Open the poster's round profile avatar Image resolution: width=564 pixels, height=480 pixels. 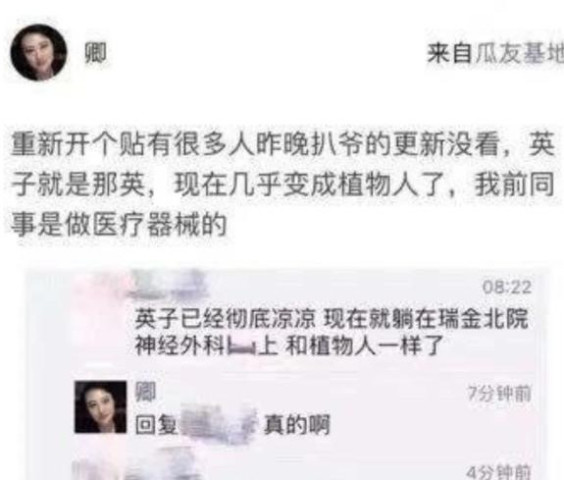click(39, 53)
